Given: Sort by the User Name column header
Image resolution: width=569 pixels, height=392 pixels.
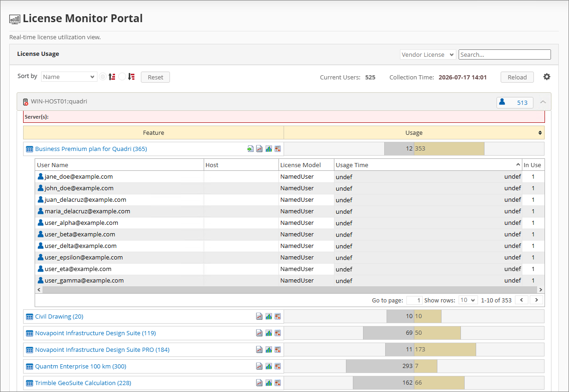Looking at the screenshot, I should tap(119, 165).
